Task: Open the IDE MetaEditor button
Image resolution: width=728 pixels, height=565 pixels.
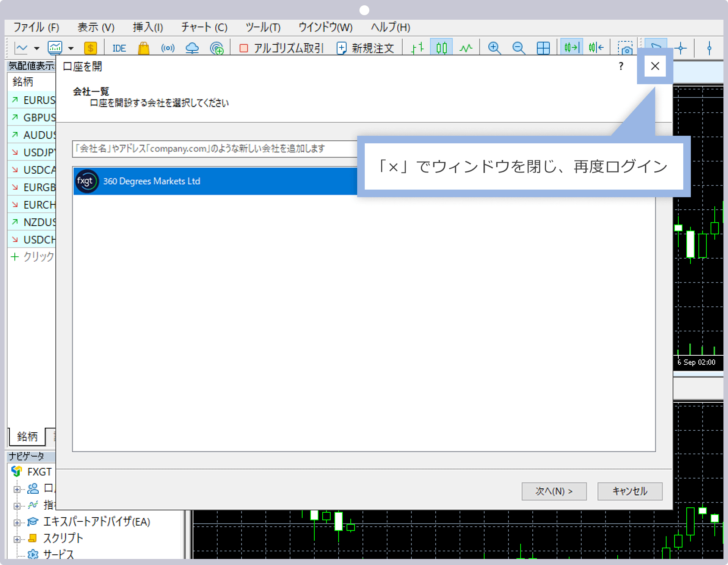Action: click(x=119, y=49)
